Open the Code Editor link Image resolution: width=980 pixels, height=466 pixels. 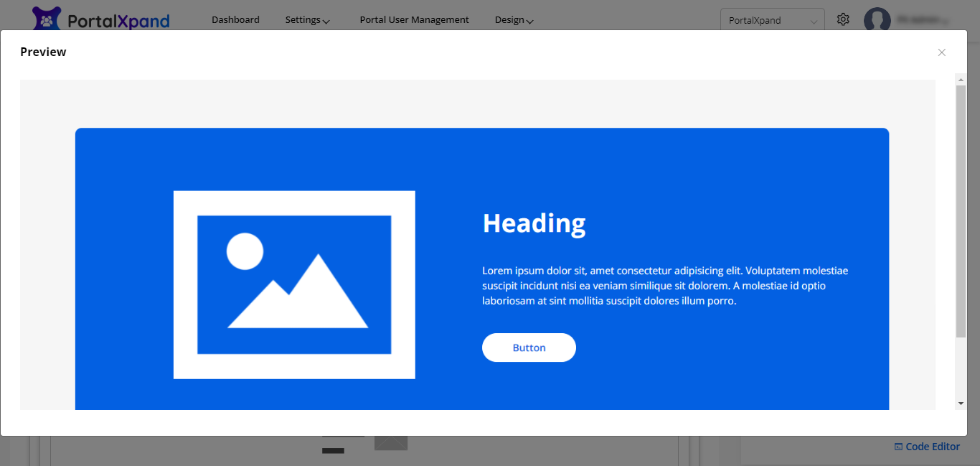click(932, 447)
